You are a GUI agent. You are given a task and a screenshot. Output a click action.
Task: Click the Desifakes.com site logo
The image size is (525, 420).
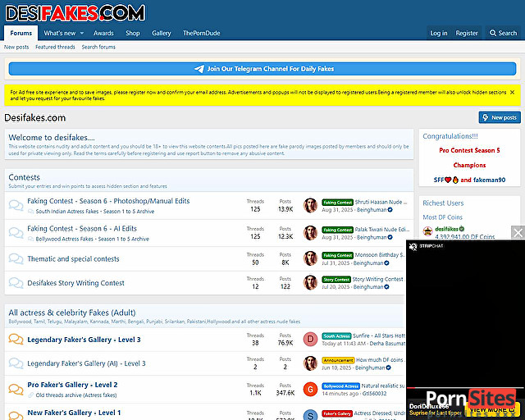click(75, 13)
